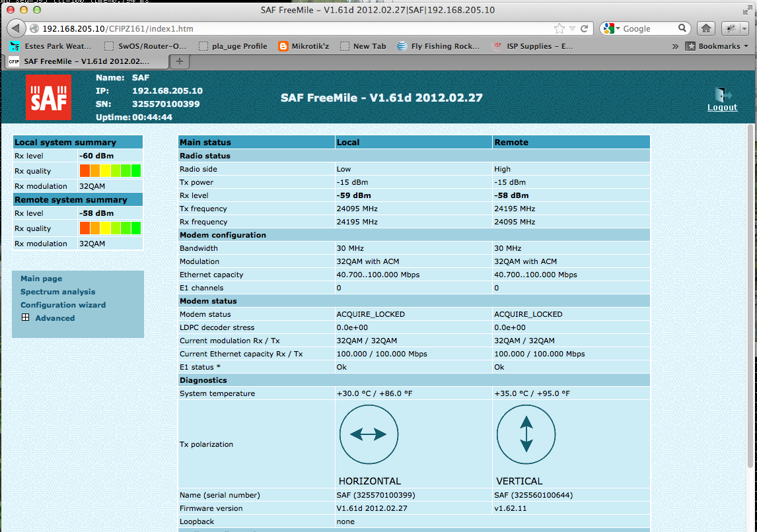This screenshot has width=757, height=532.
Task: Expand the Advanced menu plus icon
Action: 26,317
